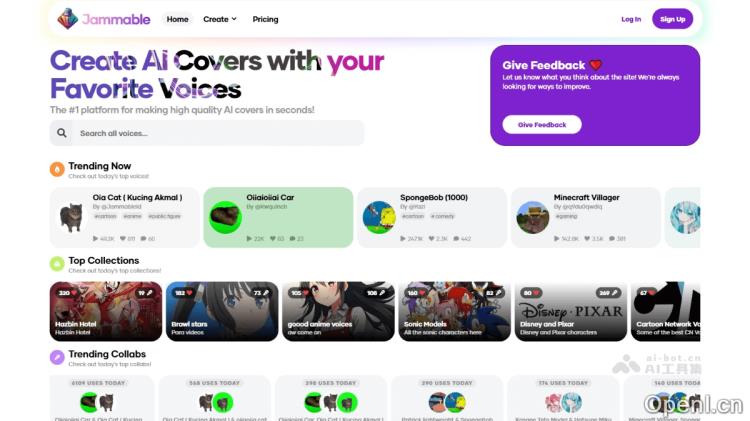Open the Sonic Models collection thumbnail
This screenshot has height=421, width=750.
pos(454,311)
